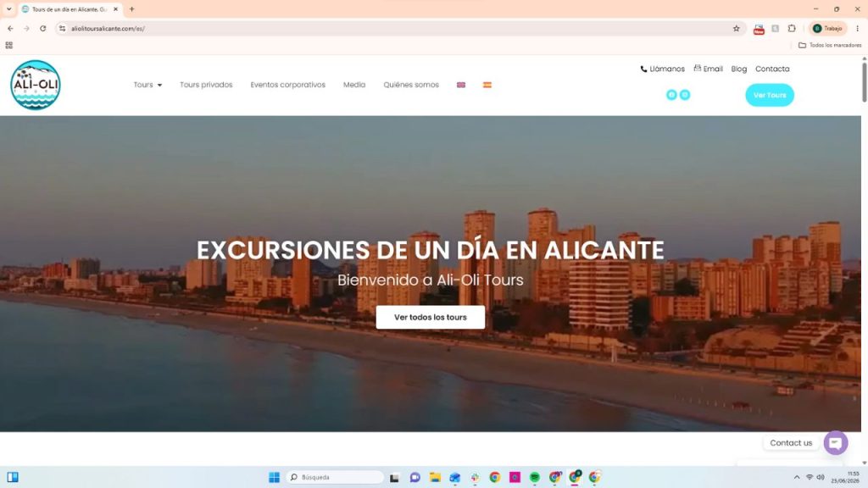Open Task View on the taskbar
This screenshot has height=488, width=868.
tap(395, 478)
